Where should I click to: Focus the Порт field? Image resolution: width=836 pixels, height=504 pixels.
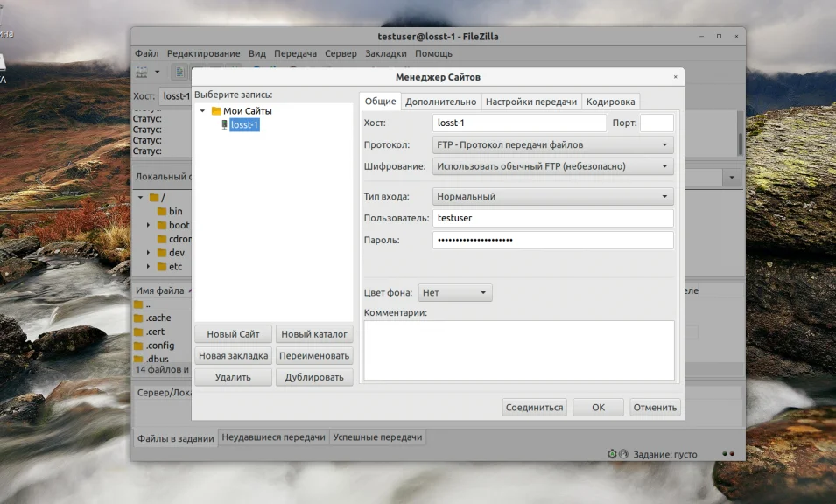(x=657, y=122)
